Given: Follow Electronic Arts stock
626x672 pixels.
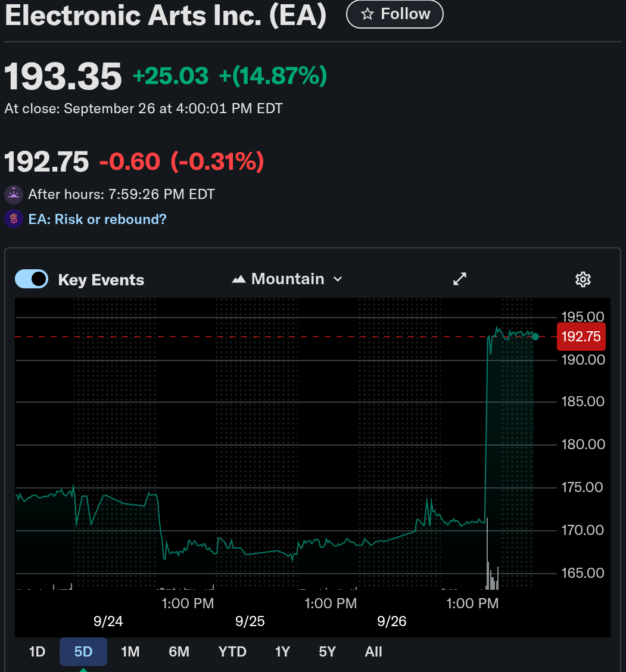Looking at the screenshot, I should (395, 14).
